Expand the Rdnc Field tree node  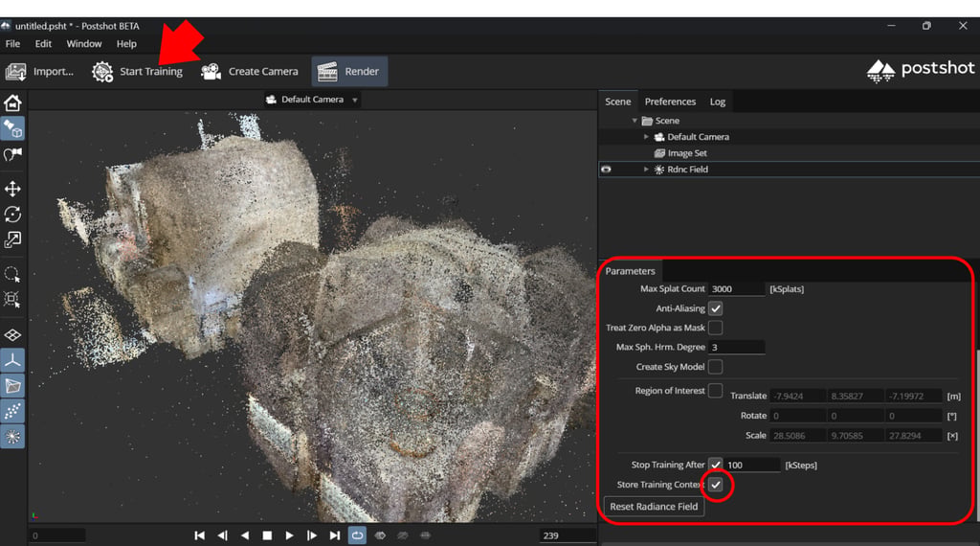646,170
